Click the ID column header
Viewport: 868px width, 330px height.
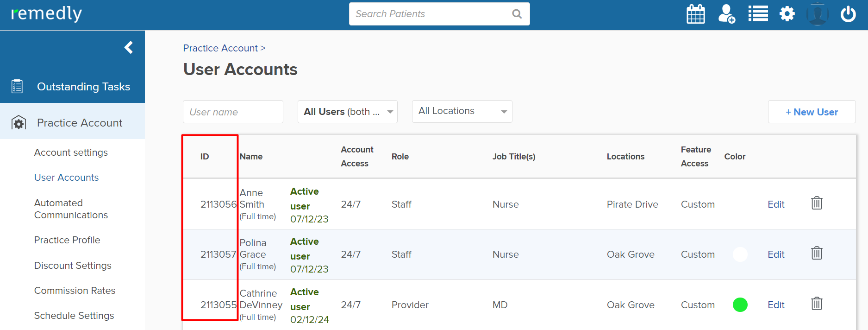tap(205, 157)
